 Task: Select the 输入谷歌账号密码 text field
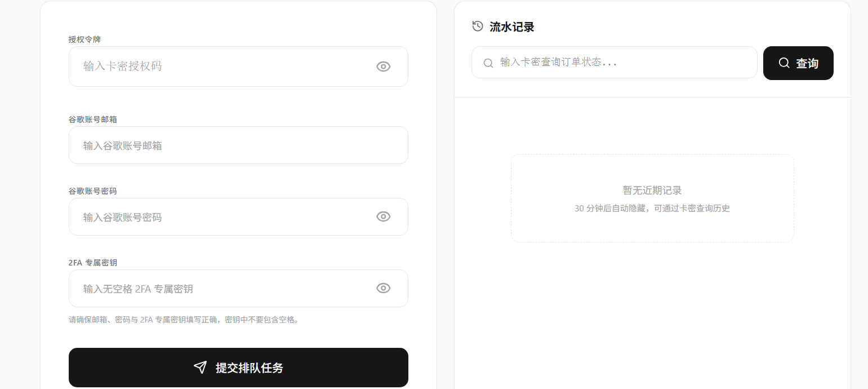[x=225, y=217]
